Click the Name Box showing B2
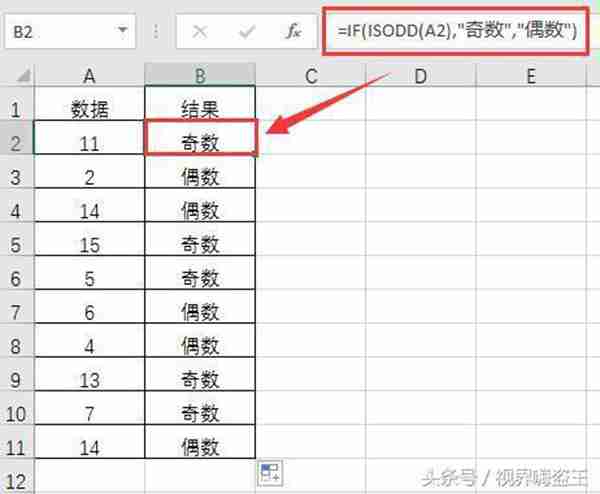Image resolution: width=600 pixels, height=494 pixels. [70, 32]
